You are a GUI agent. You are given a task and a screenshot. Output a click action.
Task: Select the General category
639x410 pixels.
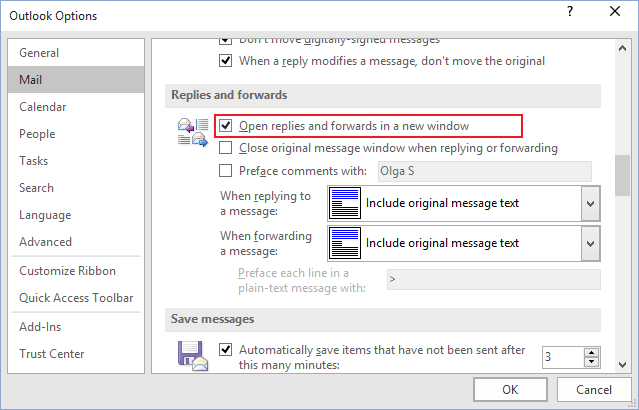[x=76, y=53]
